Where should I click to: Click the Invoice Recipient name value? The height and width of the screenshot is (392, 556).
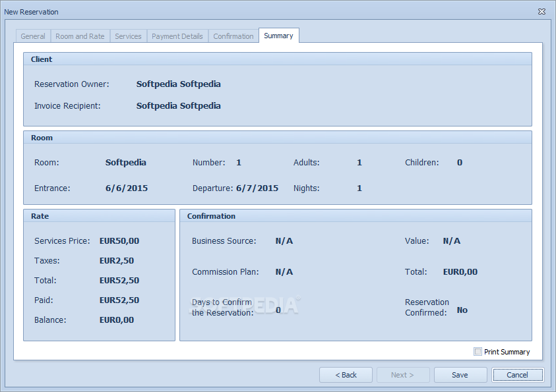click(178, 106)
